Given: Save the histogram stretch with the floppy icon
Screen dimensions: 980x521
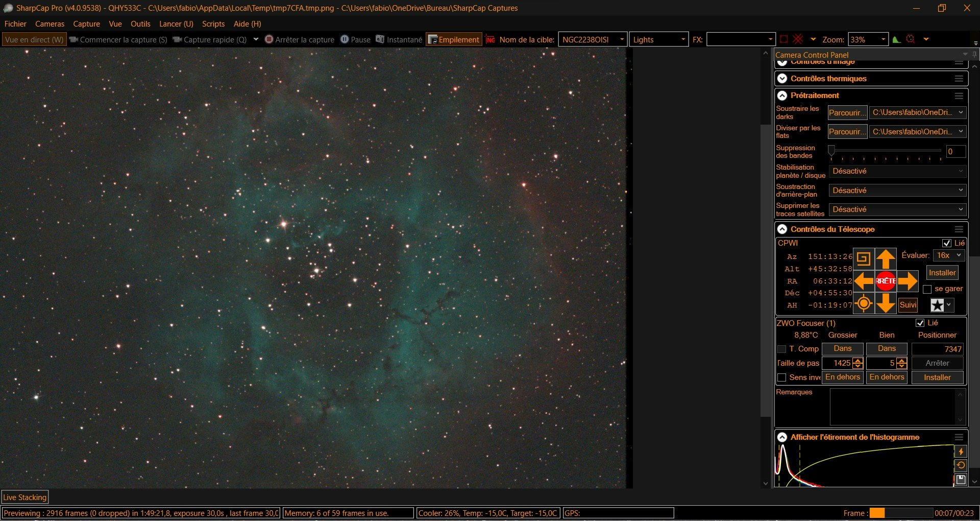Looking at the screenshot, I should pyautogui.click(x=961, y=479).
